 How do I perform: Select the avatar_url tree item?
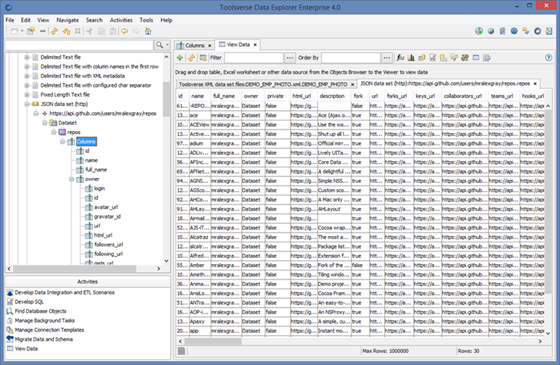[106, 207]
